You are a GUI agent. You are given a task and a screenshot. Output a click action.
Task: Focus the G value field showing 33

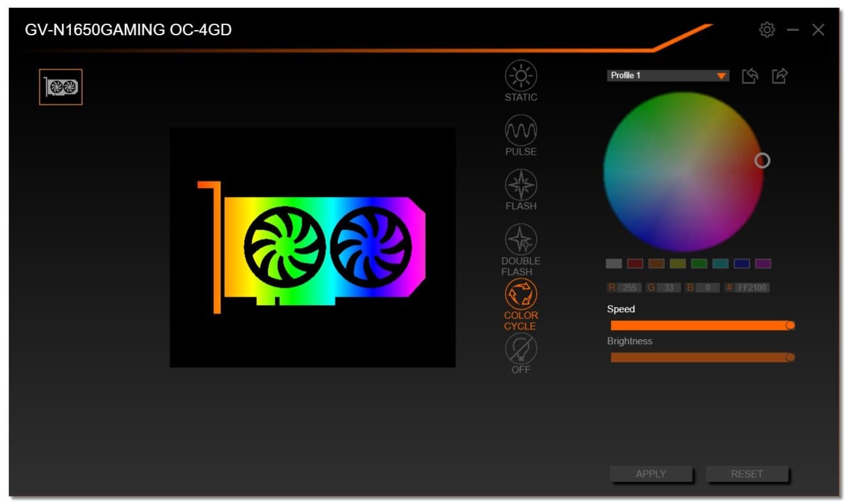pos(669,288)
